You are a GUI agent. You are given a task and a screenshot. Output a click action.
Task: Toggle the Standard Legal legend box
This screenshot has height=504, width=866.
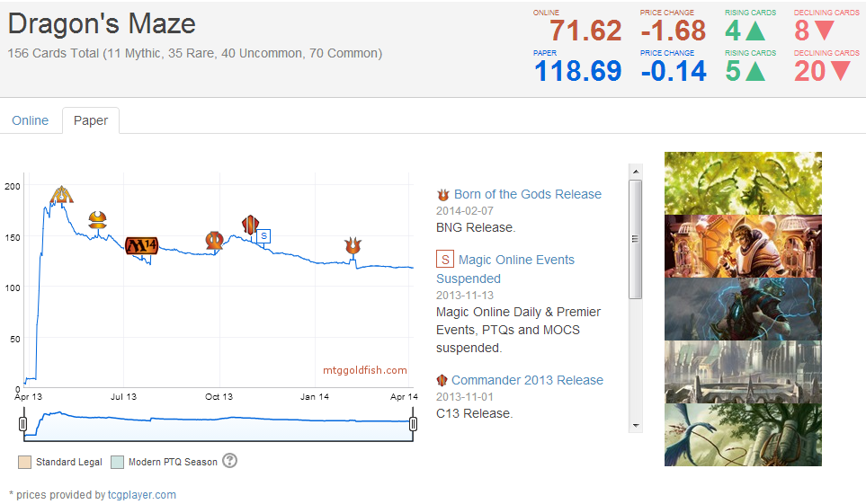pos(24,462)
